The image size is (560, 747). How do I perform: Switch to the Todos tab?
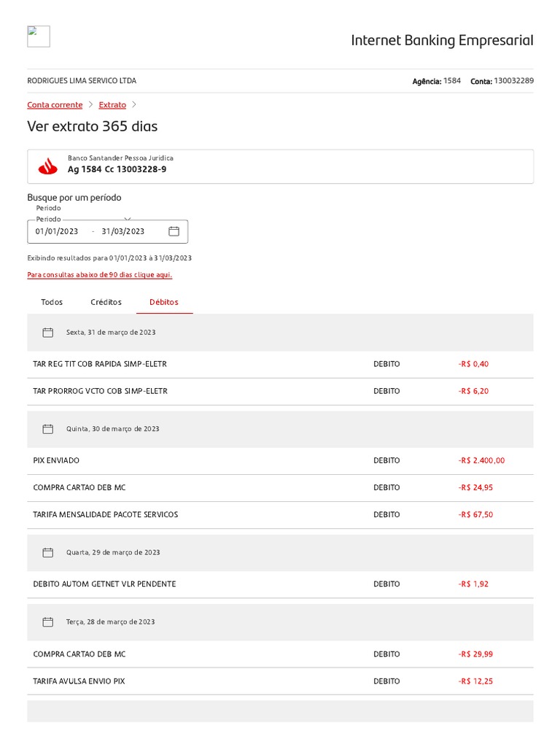pos(52,302)
